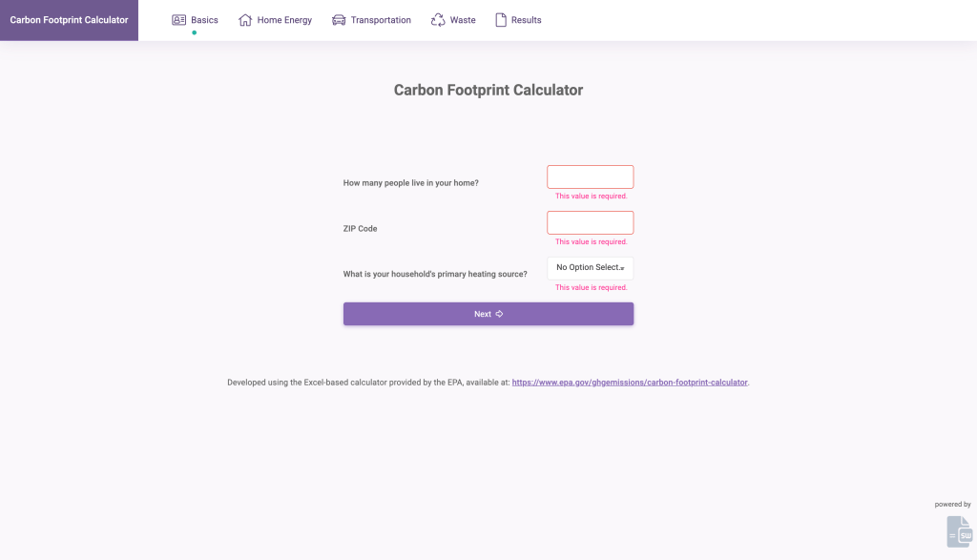
Task: Click the people in your home input field
Action: click(x=590, y=176)
